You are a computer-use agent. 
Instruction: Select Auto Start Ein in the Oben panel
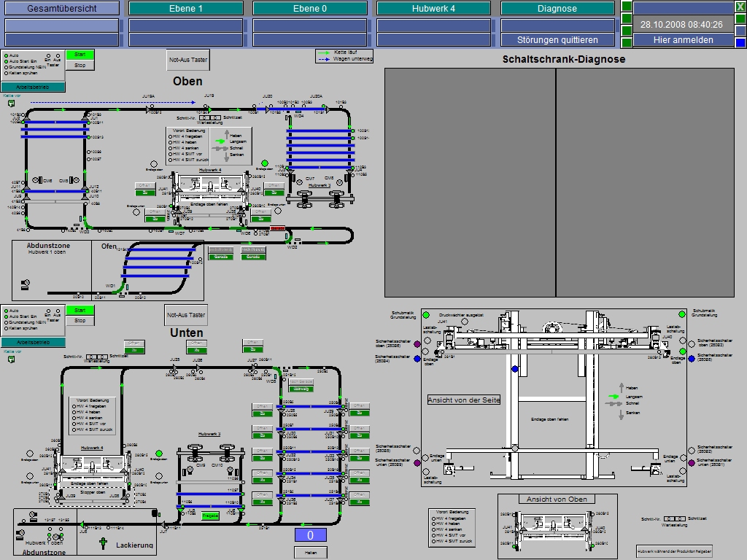click(6, 61)
